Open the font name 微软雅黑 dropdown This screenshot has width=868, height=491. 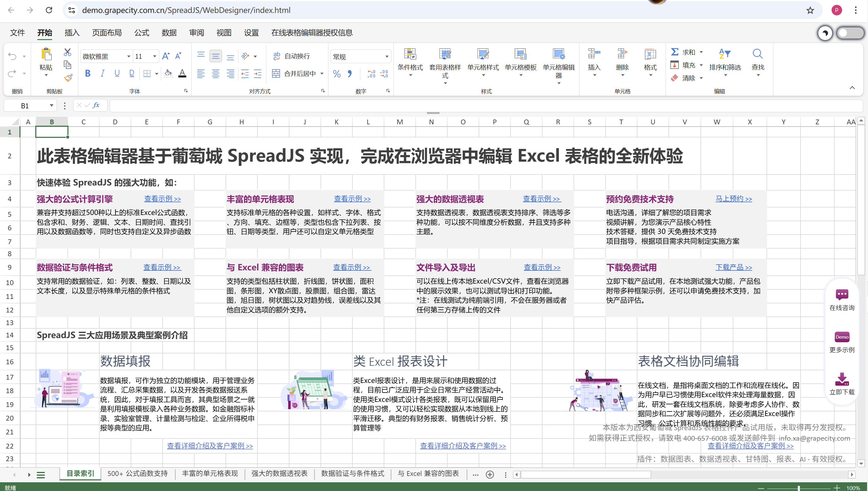click(x=129, y=56)
